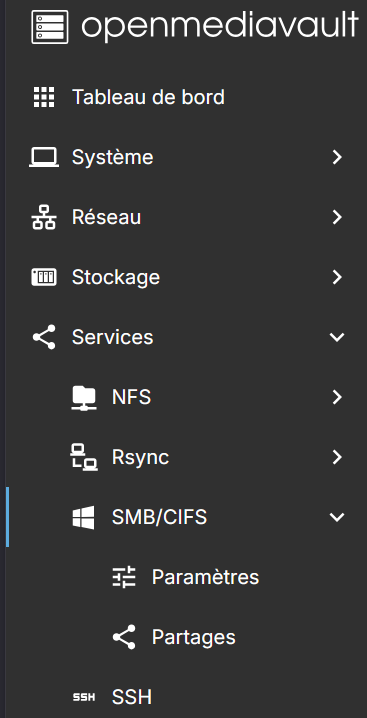Click the NFS network folder icon
Image resolution: width=367 pixels, height=718 pixels.
pos(84,397)
